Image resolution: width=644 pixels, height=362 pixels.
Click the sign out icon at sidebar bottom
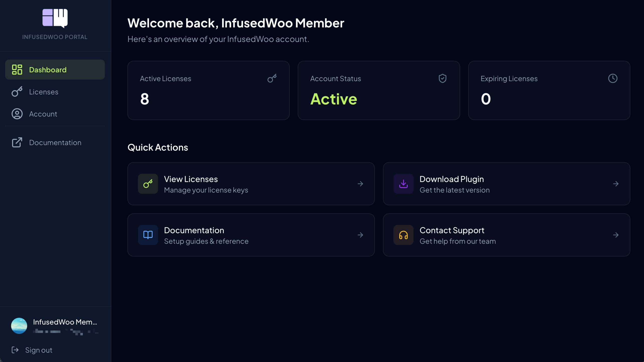tap(15, 350)
